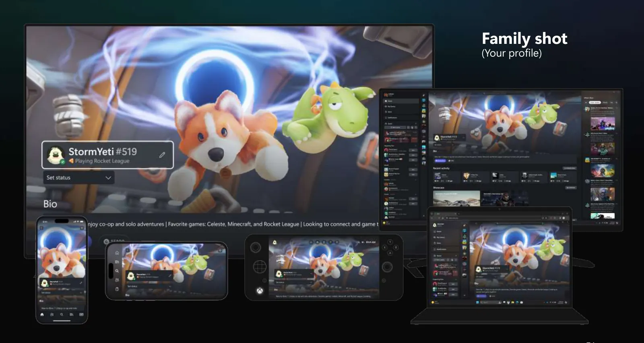Open the car showcase thumbnail on the monitor

point(456,199)
